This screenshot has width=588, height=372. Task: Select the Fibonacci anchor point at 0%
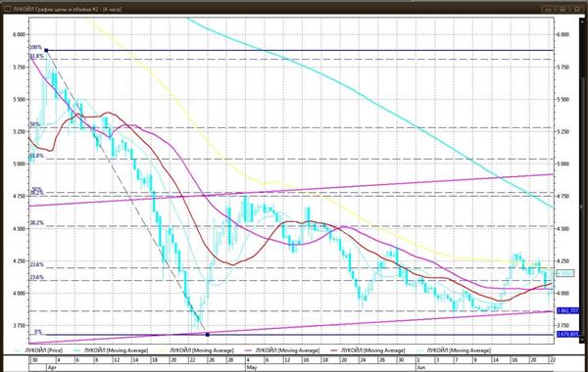pyautogui.click(x=208, y=335)
